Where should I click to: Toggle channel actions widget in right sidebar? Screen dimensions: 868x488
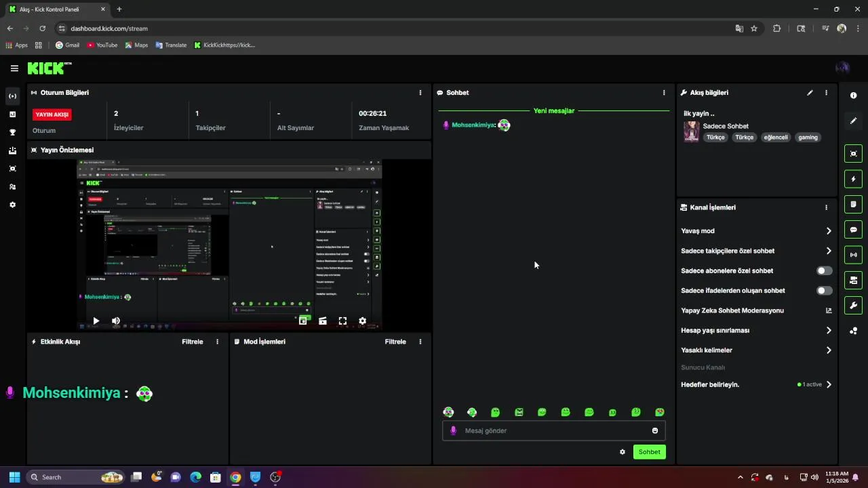(x=853, y=280)
